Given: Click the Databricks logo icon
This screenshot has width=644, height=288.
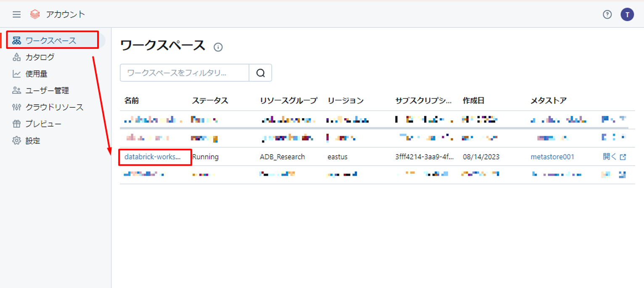Looking at the screenshot, I should click(35, 15).
